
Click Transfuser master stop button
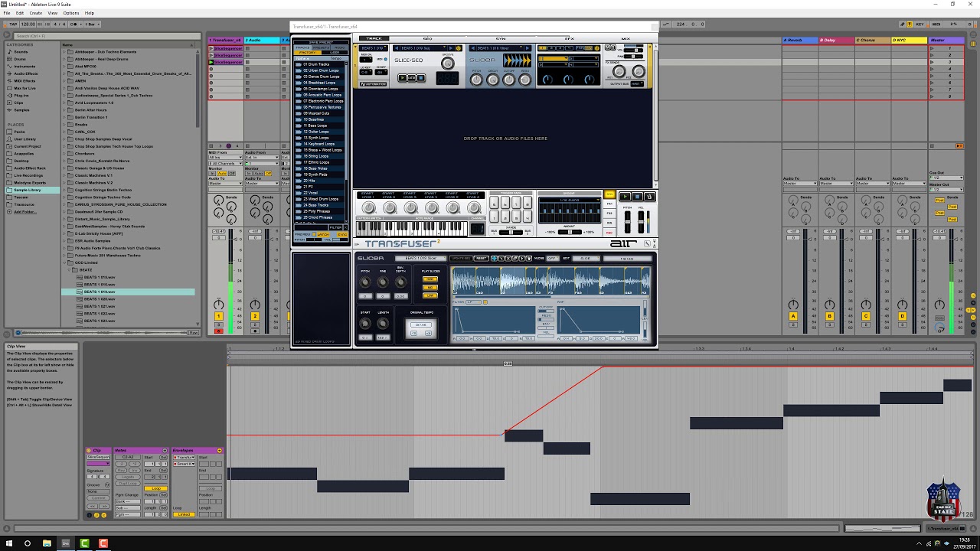click(638, 197)
